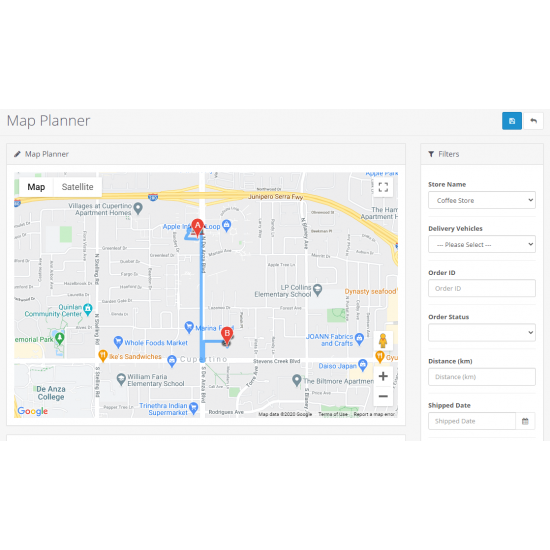Click the Junipero Serra Fwy label
Viewport: 550px width, 550px height.
[275, 197]
